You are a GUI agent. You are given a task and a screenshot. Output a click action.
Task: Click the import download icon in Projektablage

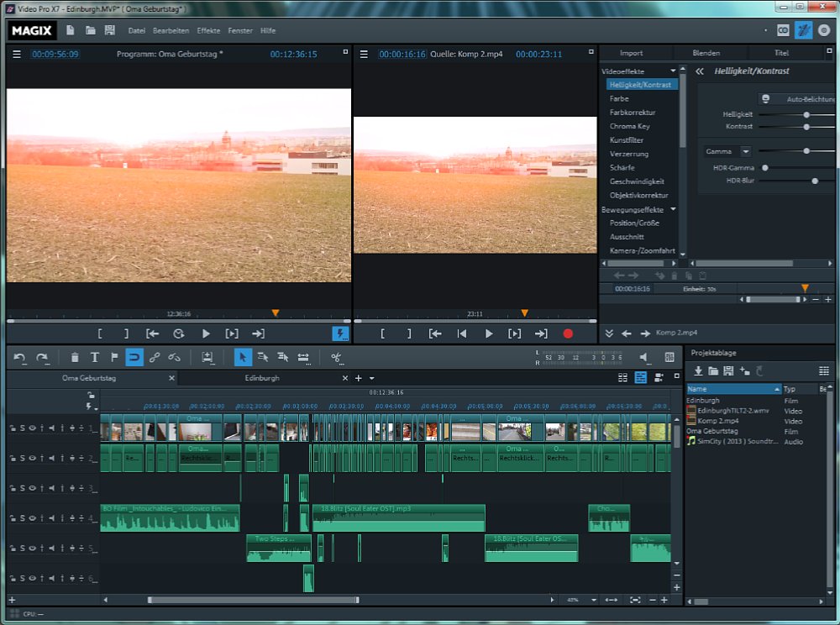(697, 370)
